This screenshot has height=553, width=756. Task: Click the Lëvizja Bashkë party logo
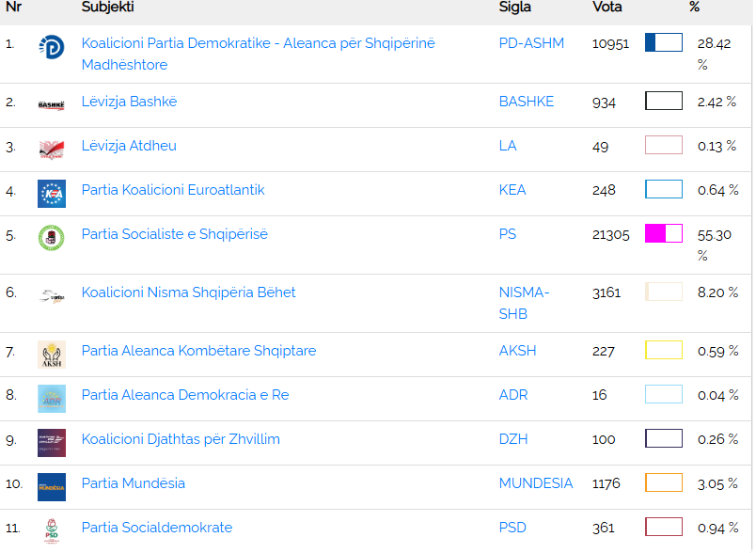point(51,104)
